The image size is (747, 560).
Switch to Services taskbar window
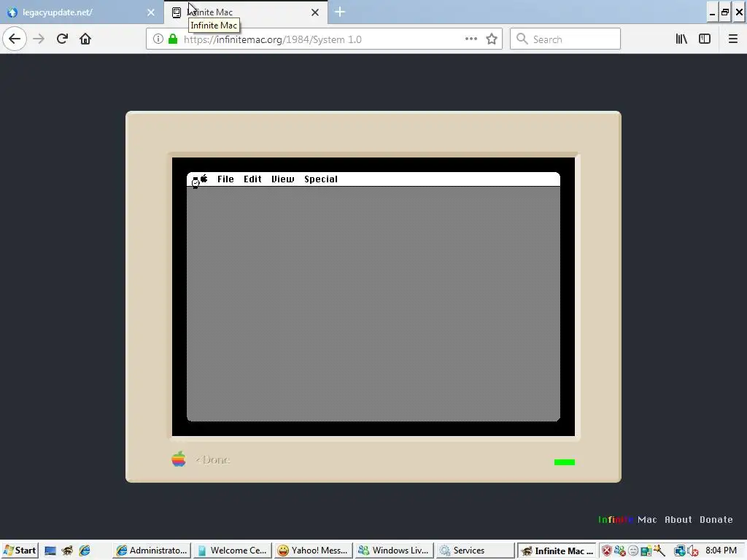[475, 551]
